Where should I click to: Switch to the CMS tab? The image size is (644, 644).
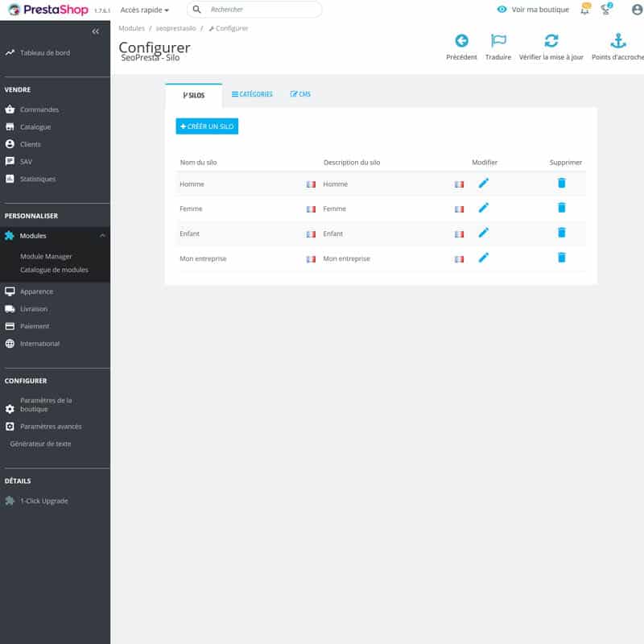click(x=300, y=94)
